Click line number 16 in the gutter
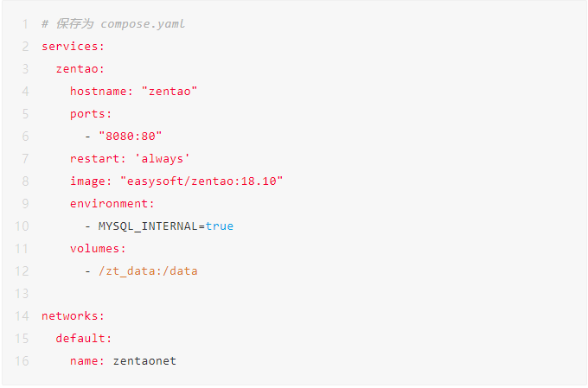 [x=22, y=360]
